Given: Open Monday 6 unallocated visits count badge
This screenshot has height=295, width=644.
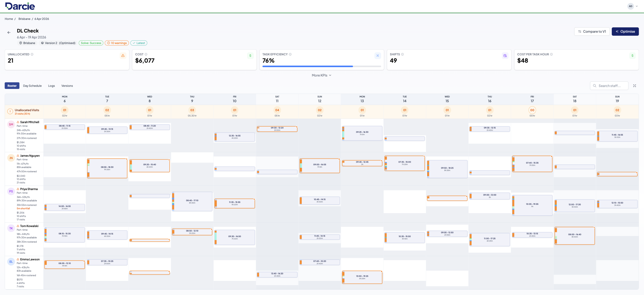Looking at the screenshot, I should pyautogui.click(x=65, y=110).
